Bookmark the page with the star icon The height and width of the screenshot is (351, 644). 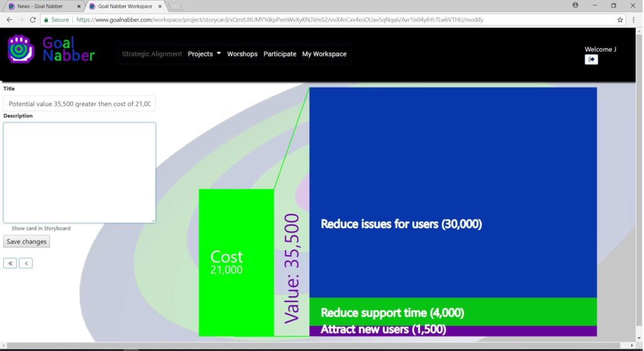620,19
